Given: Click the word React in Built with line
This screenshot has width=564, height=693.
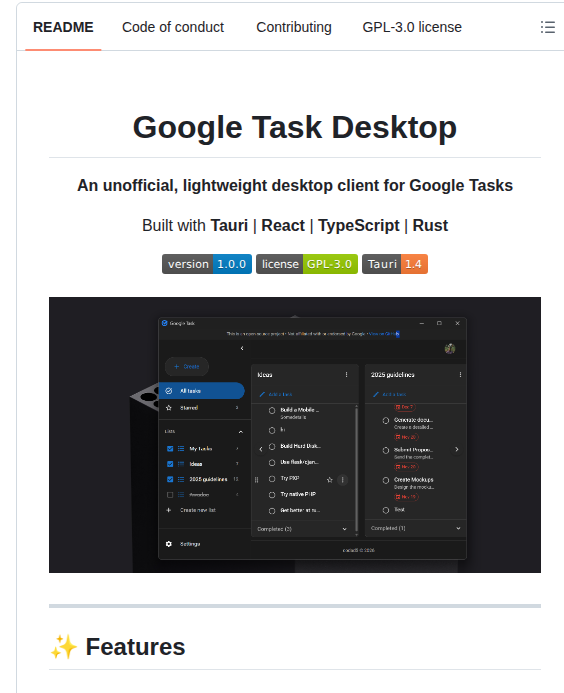Looking at the screenshot, I should (283, 225).
